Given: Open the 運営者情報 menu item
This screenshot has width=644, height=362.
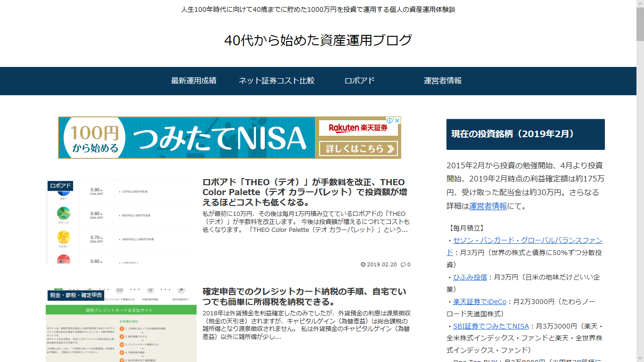Looking at the screenshot, I should [x=443, y=81].
